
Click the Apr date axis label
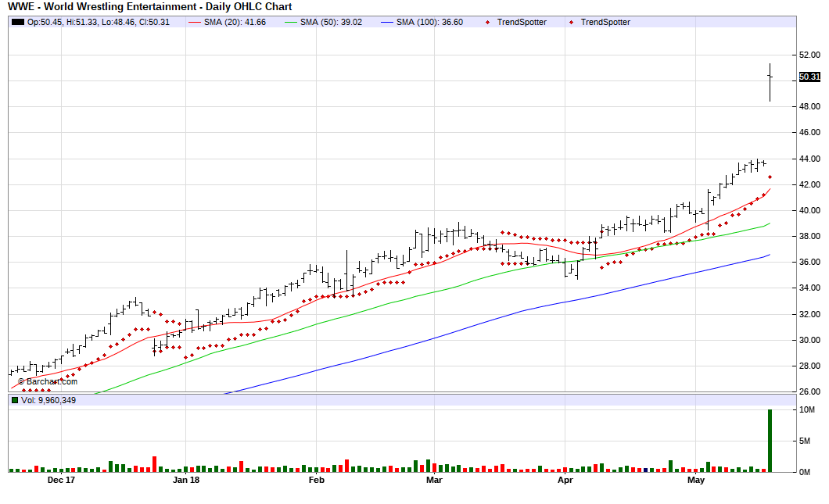565,481
